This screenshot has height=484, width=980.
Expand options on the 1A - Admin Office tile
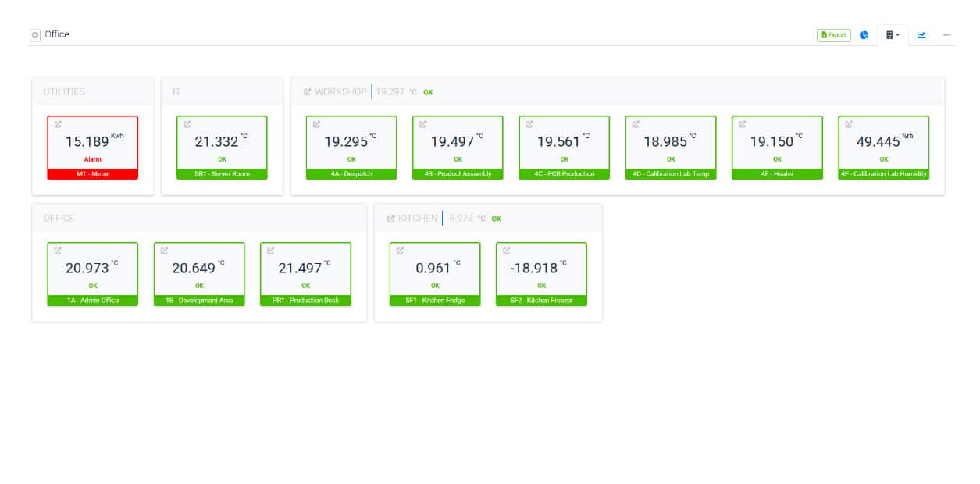pos(56,251)
